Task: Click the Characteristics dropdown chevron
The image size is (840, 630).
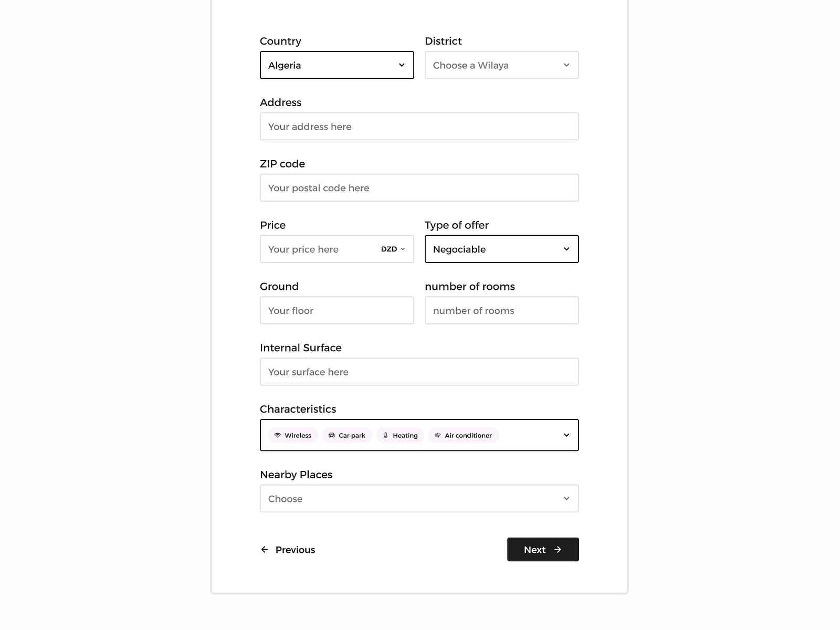Action: click(566, 435)
